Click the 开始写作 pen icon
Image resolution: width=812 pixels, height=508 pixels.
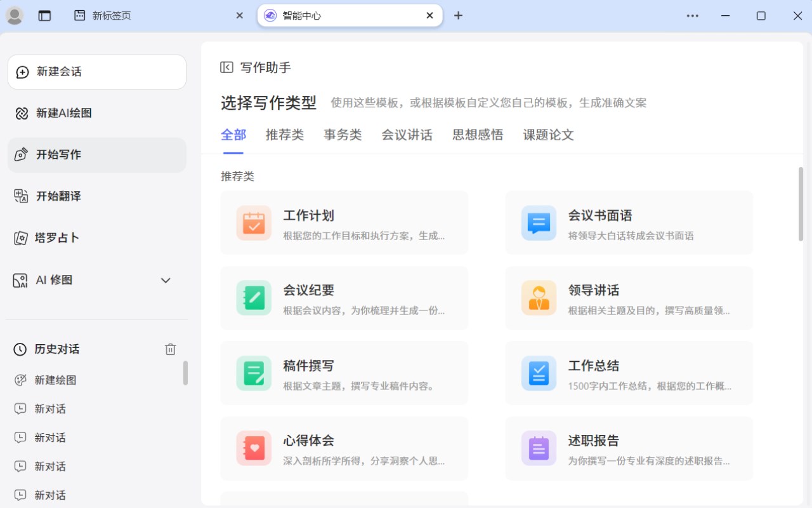[21, 155]
